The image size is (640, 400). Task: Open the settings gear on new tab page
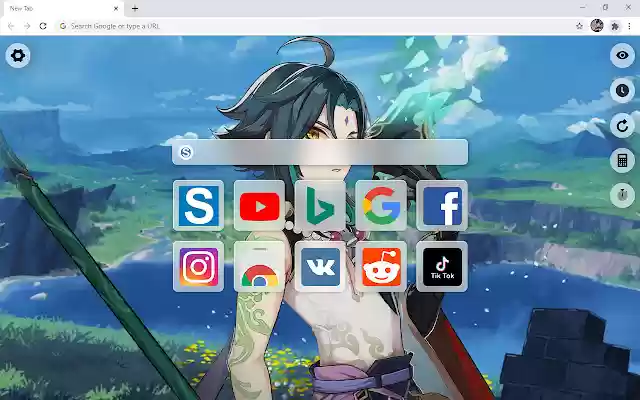(x=18, y=56)
